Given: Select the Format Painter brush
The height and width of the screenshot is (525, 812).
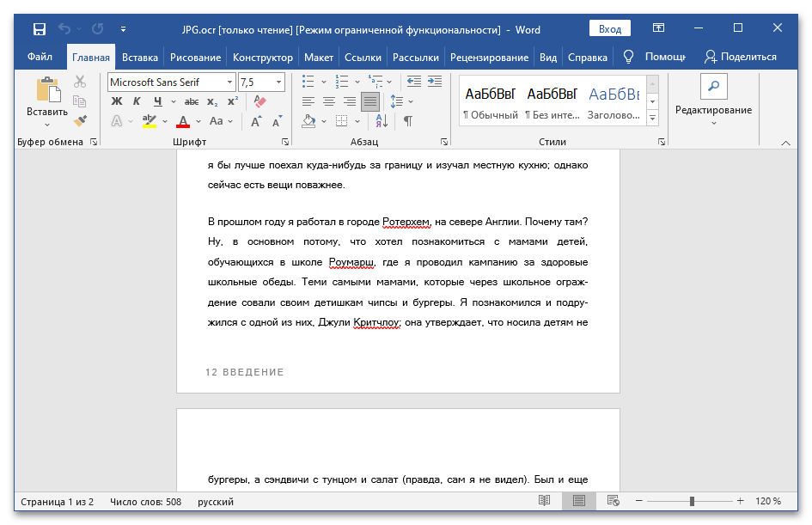Looking at the screenshot, I should tap(80, 120).
